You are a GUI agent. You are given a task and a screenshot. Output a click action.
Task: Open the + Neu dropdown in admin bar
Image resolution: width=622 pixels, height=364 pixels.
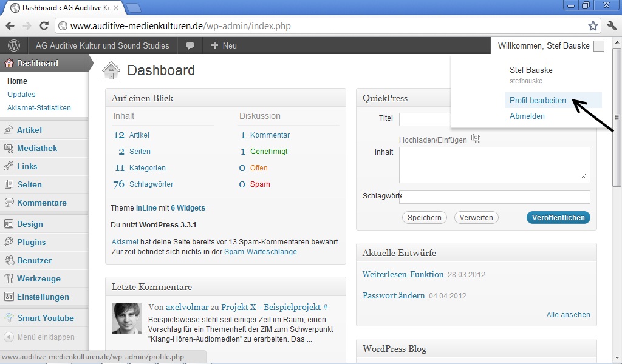click(x=224, y=45)
